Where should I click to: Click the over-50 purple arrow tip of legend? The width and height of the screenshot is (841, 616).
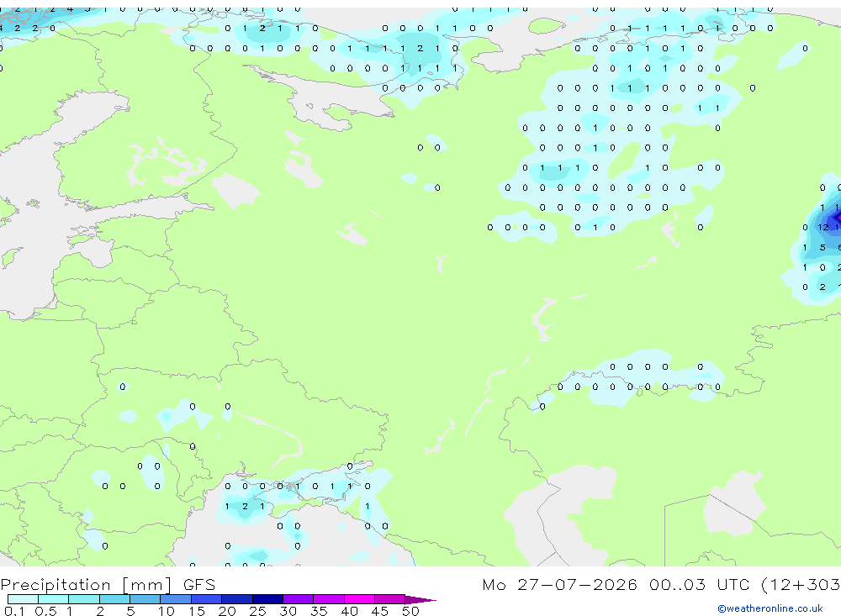pos(420,600)
